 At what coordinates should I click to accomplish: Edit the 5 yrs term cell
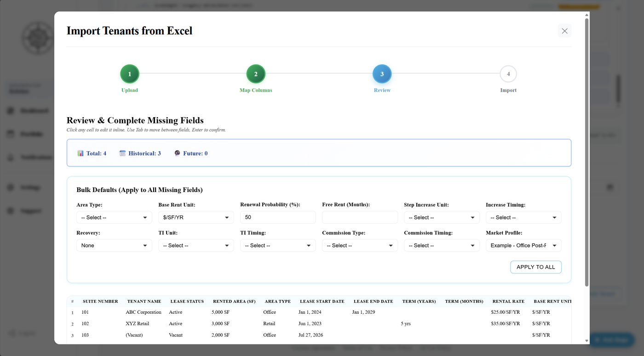[406, 323]
